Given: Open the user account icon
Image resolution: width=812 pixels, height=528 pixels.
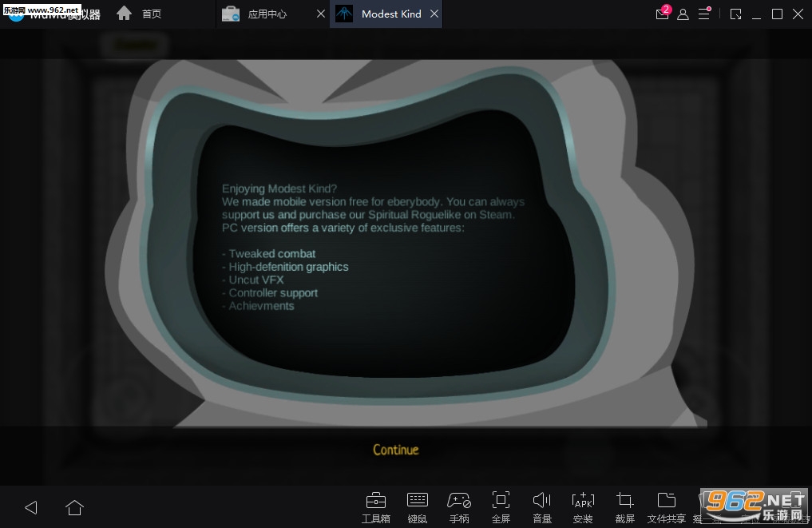Looking at the screenshot, I should 683,14.
